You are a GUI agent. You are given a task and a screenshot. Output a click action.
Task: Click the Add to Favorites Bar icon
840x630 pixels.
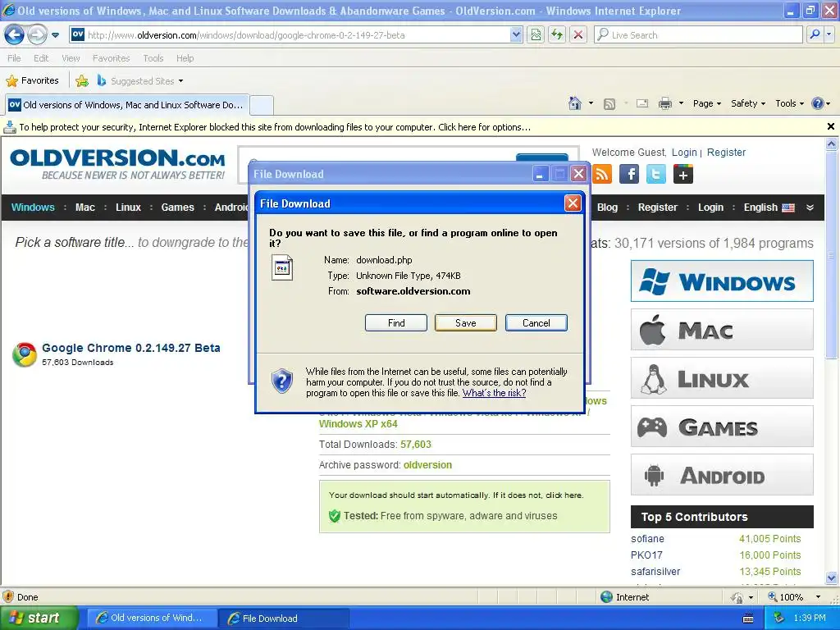(x=82, y=81)
